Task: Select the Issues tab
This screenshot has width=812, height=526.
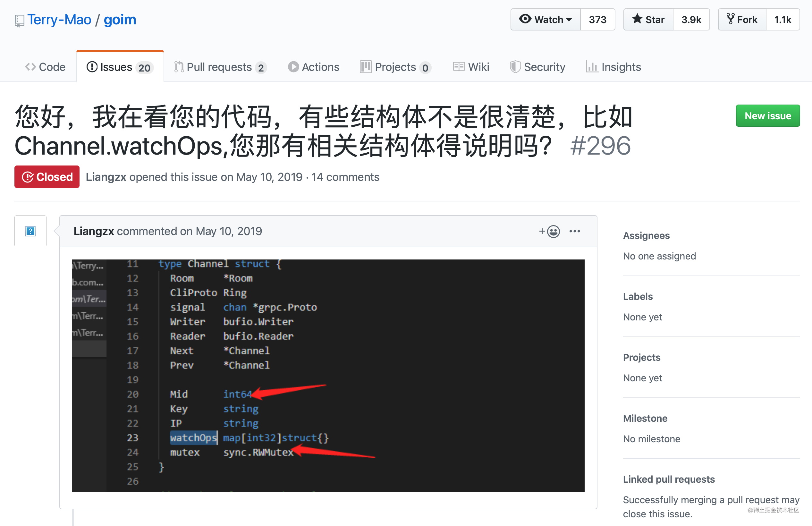Action: click(x=120, y=67)
